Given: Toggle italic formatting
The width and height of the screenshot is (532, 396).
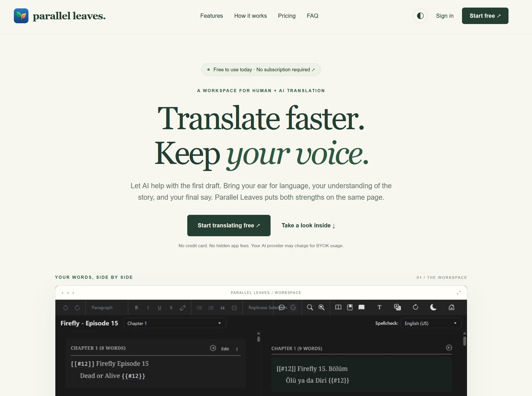Looking at the screenshot, I should [x=148, y=308].
